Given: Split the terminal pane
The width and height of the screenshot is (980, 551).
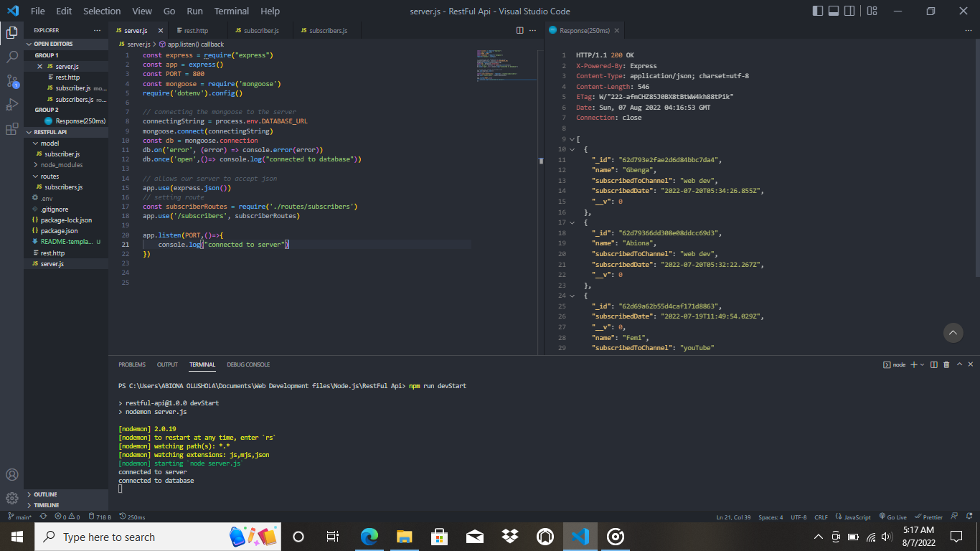Looking at the screenshot, I should coord(933,364).
